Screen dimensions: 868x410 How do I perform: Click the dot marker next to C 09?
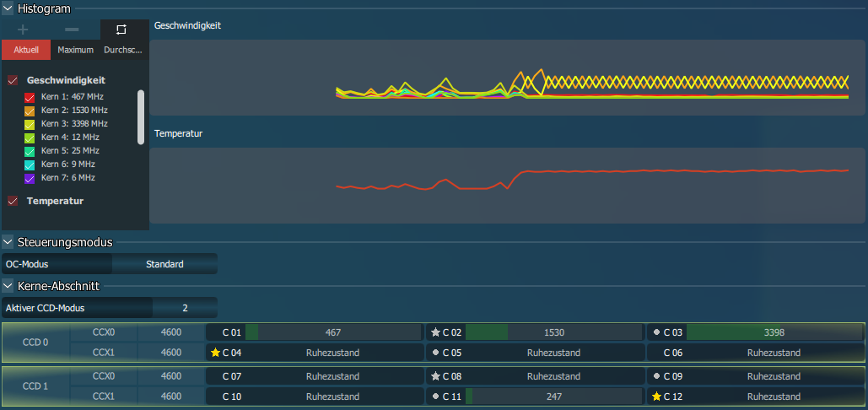point(656,377)
